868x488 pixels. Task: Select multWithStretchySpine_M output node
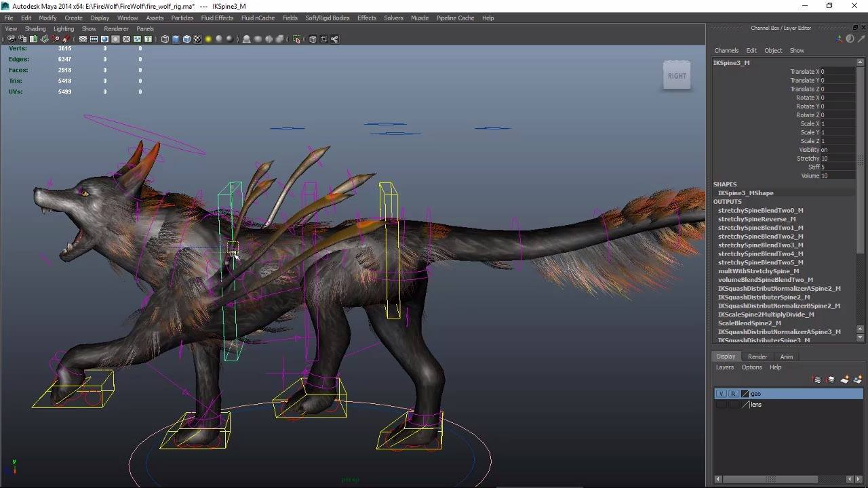tap(759, 271)
